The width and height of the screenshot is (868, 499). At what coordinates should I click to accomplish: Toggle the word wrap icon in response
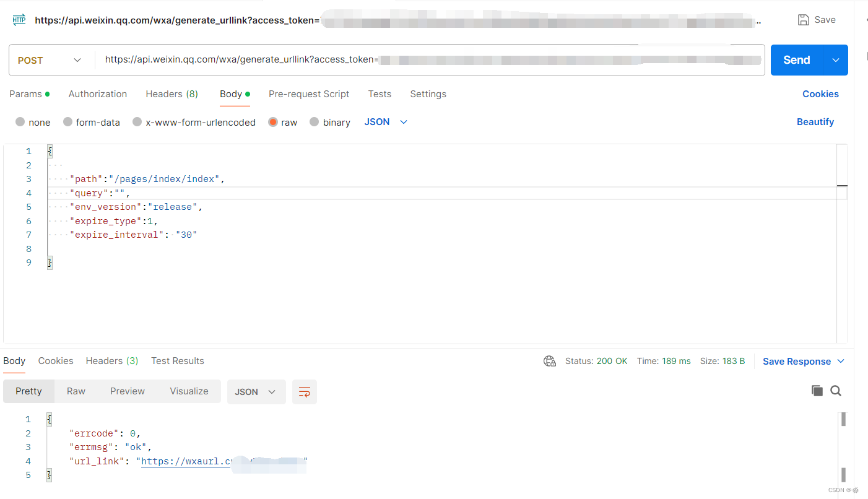pyautogui.click(x=305, y=392)
